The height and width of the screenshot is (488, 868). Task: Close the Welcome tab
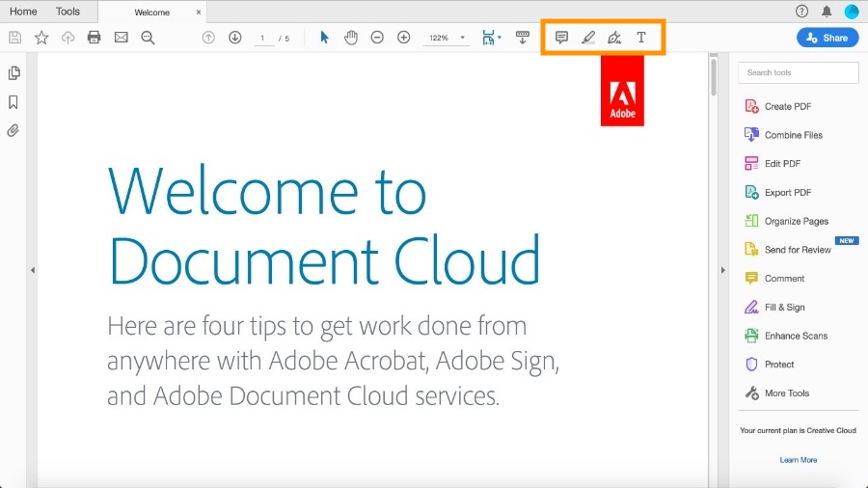198,12
